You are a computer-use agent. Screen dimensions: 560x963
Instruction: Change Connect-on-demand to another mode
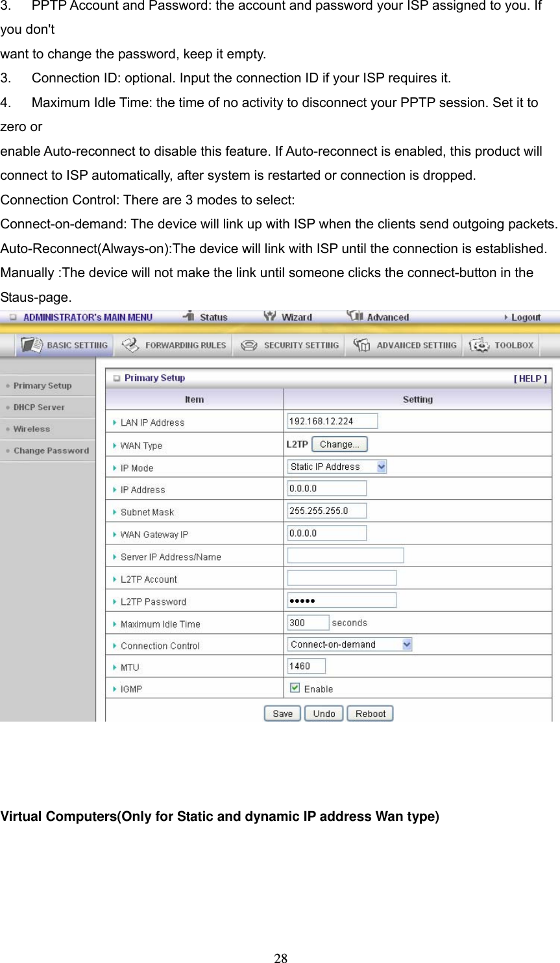coord(406,644)
